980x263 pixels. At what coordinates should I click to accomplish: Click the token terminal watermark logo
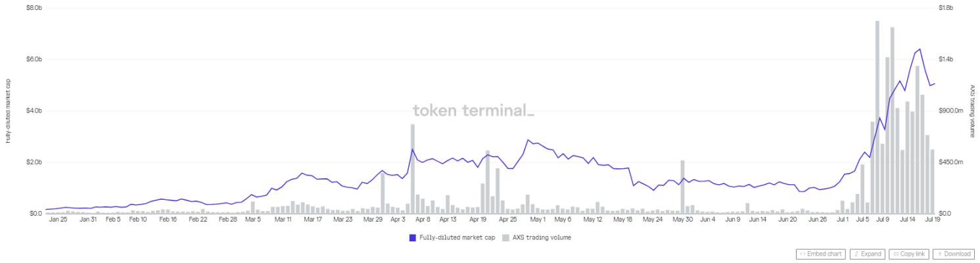473,110
